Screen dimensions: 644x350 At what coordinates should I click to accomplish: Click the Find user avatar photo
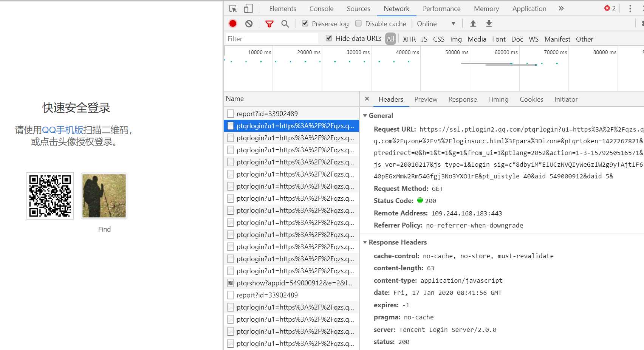click(104, 196)
